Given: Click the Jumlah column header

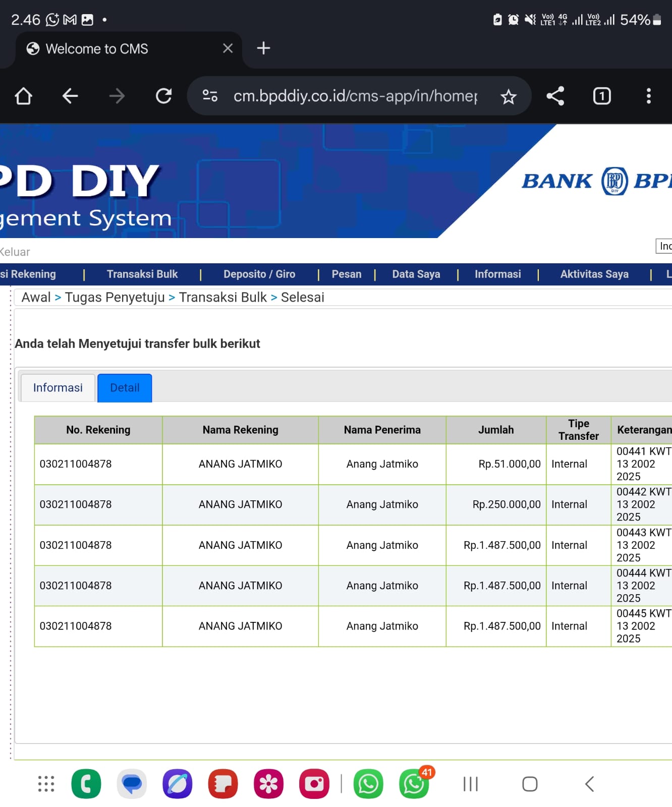Looking at the screenshot, I should click(x=496, y=430).
